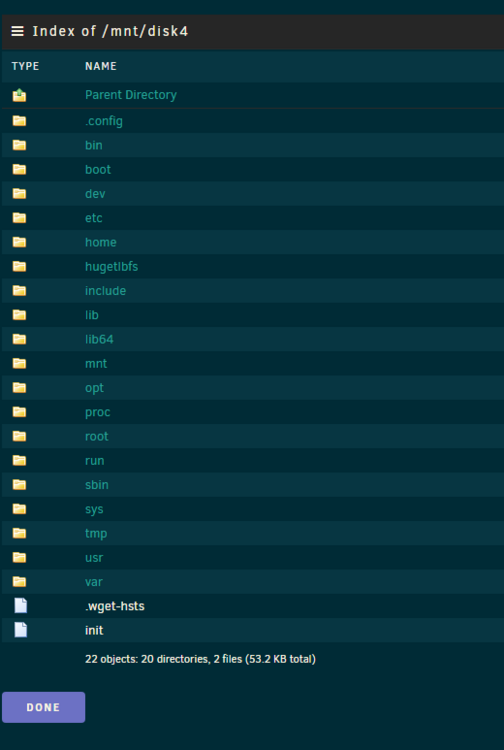The image size is (504, 750).
Task: Click the file icon beside init
Action: (21, 630)
